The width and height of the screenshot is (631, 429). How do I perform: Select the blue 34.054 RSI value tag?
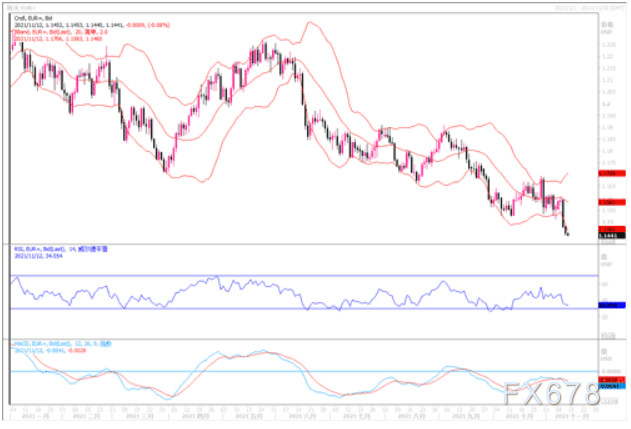pyautogui.click(x=612, y=305)
